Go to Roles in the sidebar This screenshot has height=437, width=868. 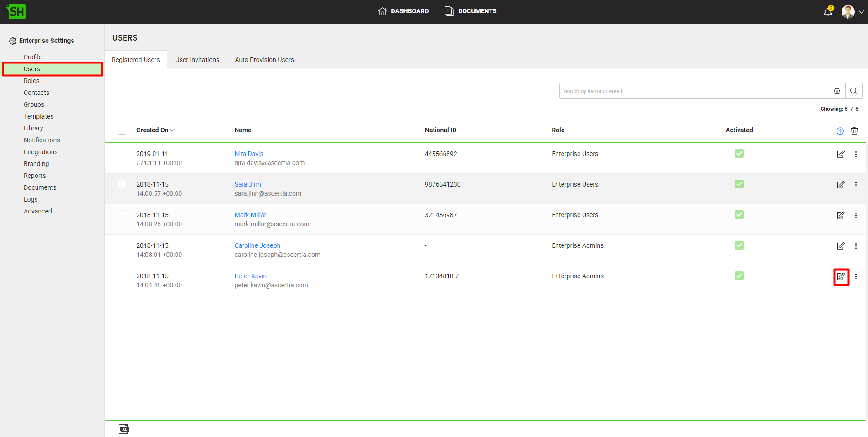pos(31,81)
